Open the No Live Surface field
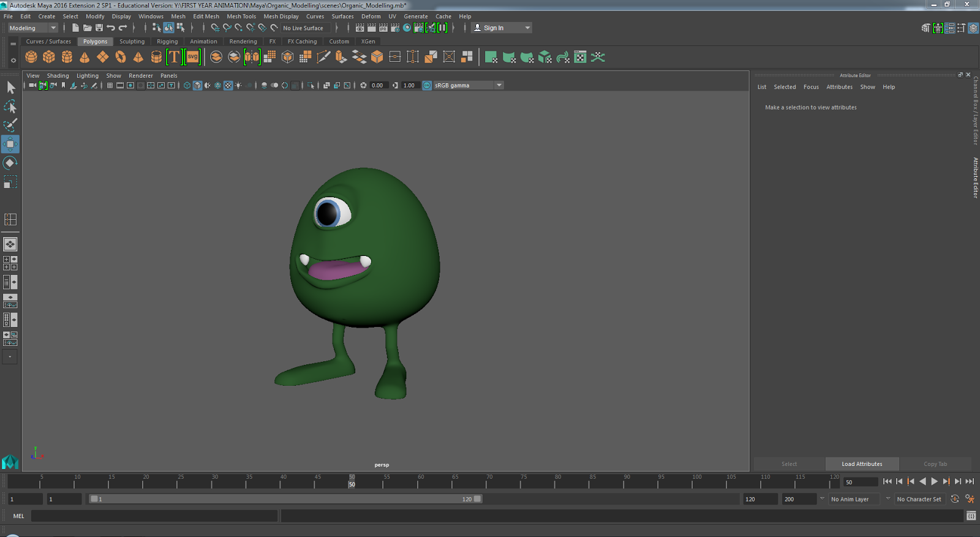The height and width of the screenshot is (537, 980). pyautogui.click(x=306, y=28)
